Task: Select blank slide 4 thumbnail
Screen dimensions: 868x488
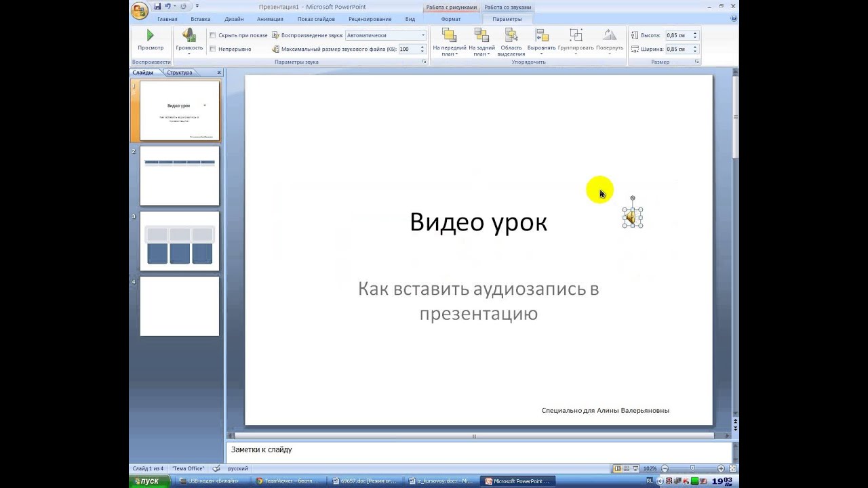Action: (x=180, y=306)
